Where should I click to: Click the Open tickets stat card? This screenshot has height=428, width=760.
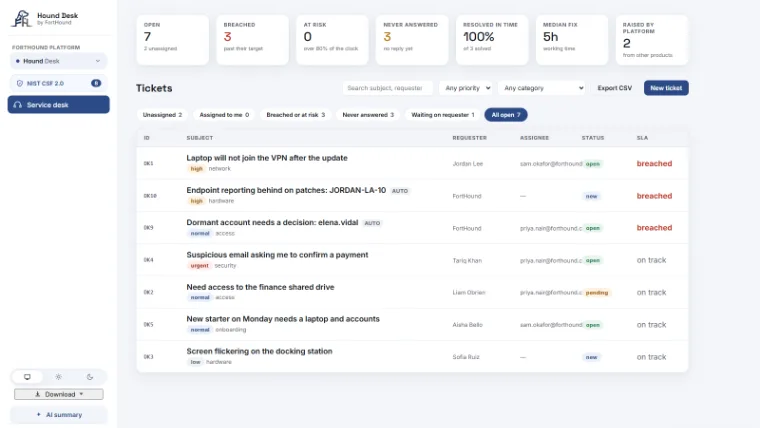pyautogui.click(x=173, y=40)
